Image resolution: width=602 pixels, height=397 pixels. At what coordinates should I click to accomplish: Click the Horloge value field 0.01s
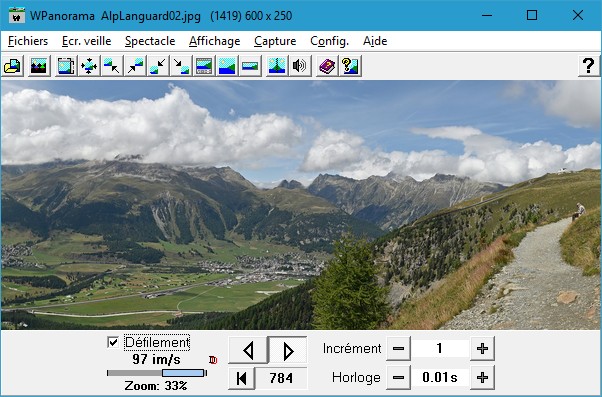[440, 377]
